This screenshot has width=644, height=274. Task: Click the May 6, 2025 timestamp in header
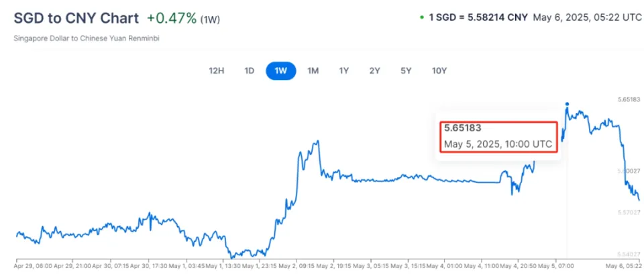coord(588,17)
